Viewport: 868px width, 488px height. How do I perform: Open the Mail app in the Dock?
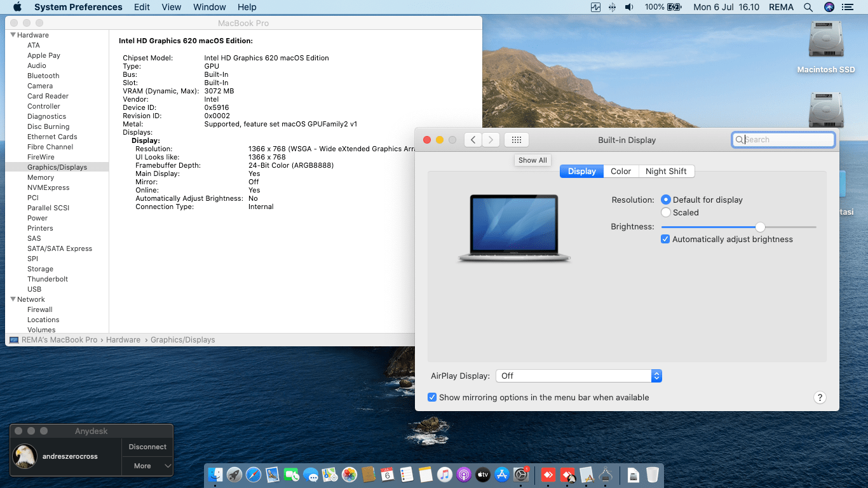(x=273, y=475)
